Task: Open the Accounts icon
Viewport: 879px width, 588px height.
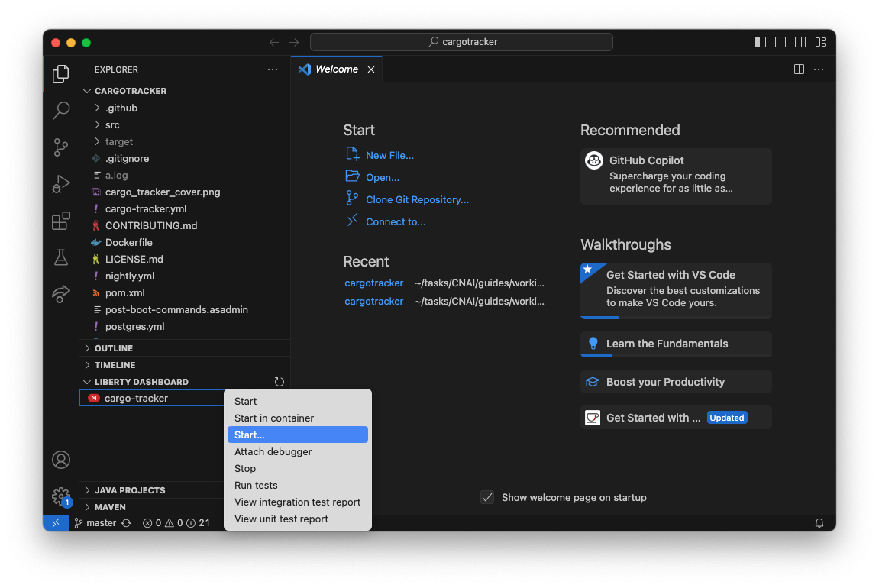Action: [x=61, y=460]
